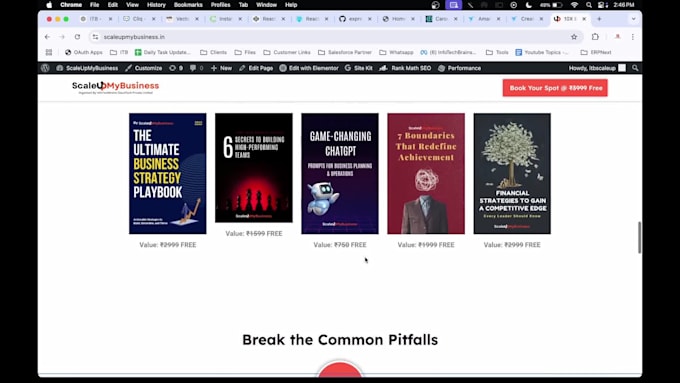Expand the tab search dropdown arrow
Screen dimensions: 680x383
point(634,19)
